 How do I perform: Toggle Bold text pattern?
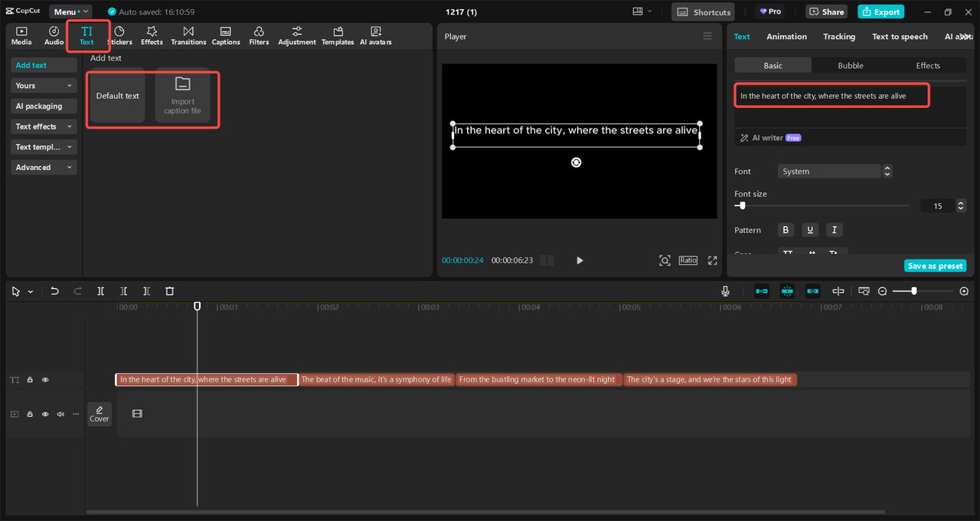[786, 230]
